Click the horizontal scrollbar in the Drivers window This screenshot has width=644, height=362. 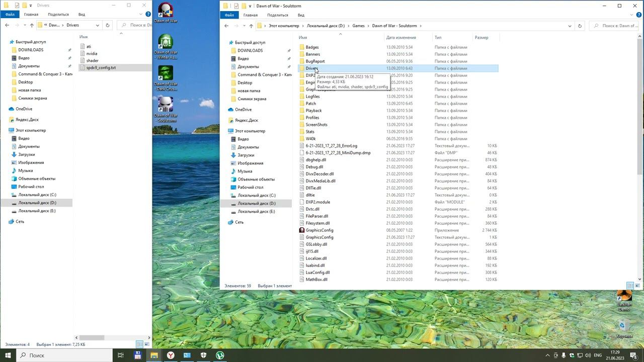click(x=91, y=337)
